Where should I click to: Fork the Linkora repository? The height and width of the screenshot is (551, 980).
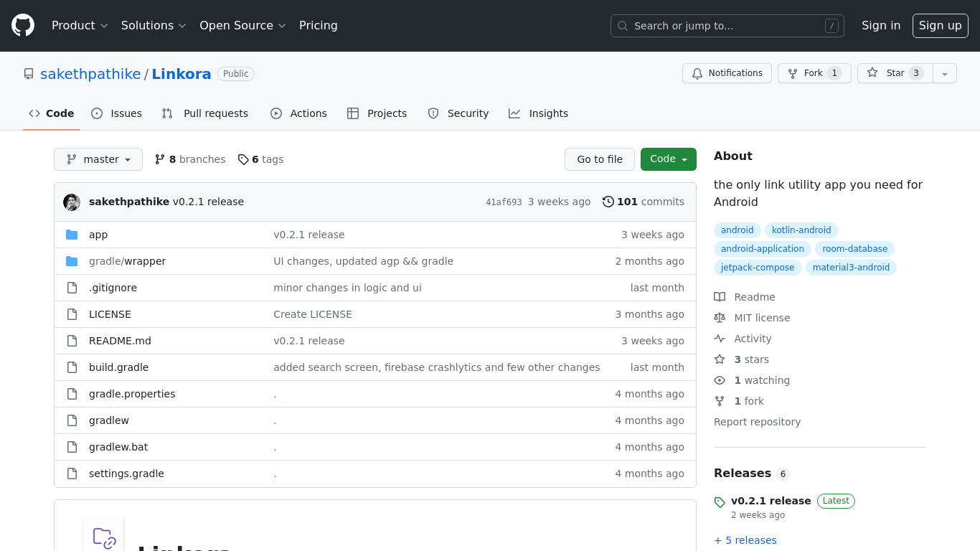(x=814, y=73)
